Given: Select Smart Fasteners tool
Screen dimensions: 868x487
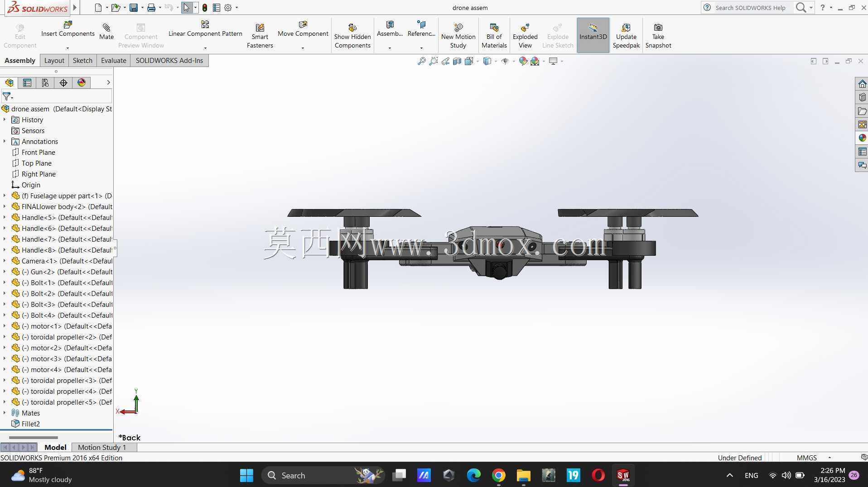Looking at the screenshot, I should 260,36.
